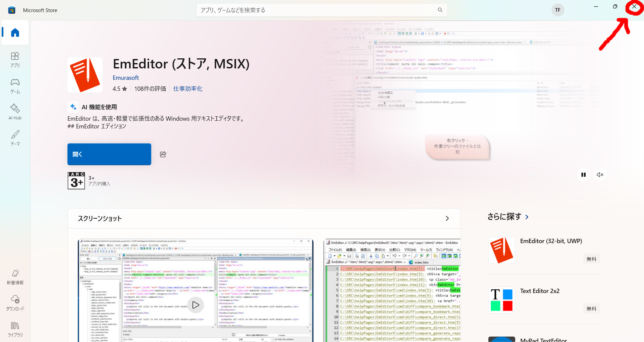Open the Emurasoft publisher link
Screen dimensions: 644x342
[x=126, y=78]
